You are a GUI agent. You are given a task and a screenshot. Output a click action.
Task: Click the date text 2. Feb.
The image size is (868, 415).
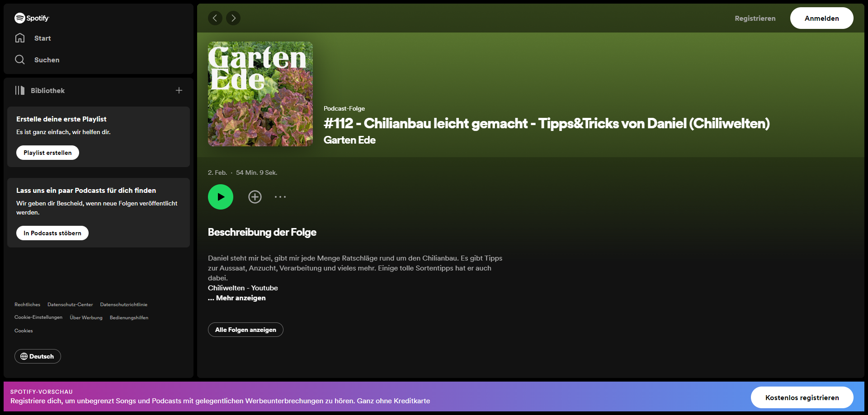pos(217,173)
